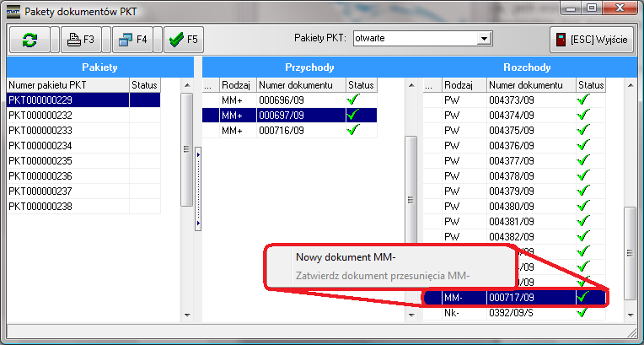
Task: Select package PKT000000238 row
Action: 67,206
